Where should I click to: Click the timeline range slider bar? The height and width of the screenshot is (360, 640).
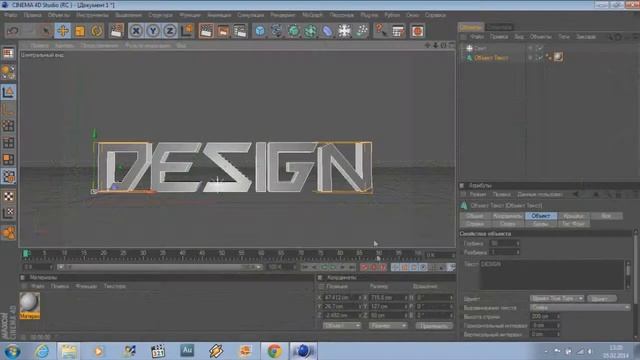pos(161,267)
